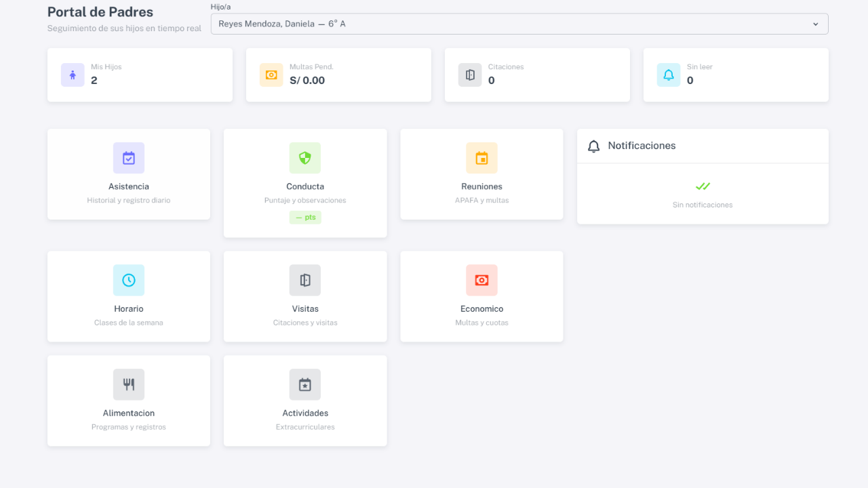This screenshot has height=488, width=868.
Task: Open the Visitas door icon
Action: pos(305,280)
